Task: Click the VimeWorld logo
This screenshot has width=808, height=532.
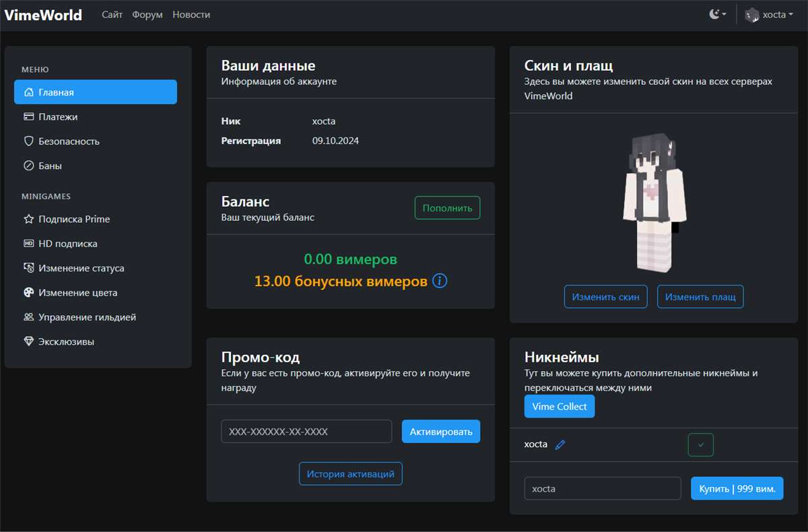Action: 43,15
